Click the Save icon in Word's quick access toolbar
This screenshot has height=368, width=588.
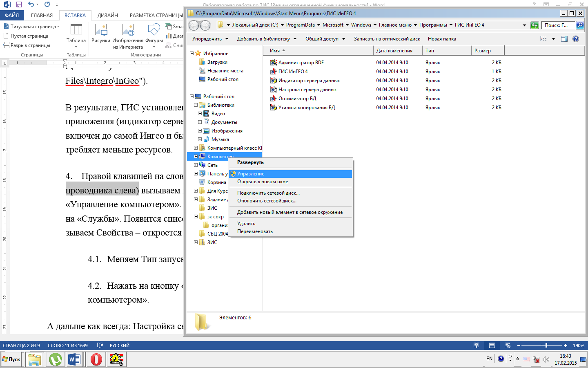click(x=19, y=4)
